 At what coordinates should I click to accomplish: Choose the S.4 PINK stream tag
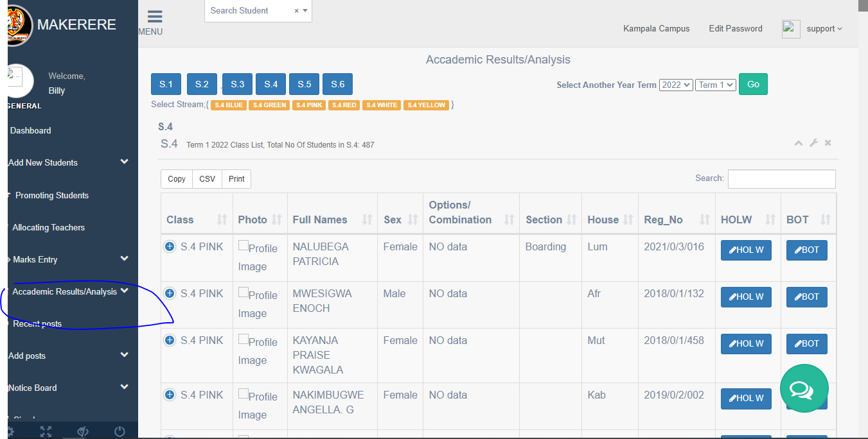(308, 105)
